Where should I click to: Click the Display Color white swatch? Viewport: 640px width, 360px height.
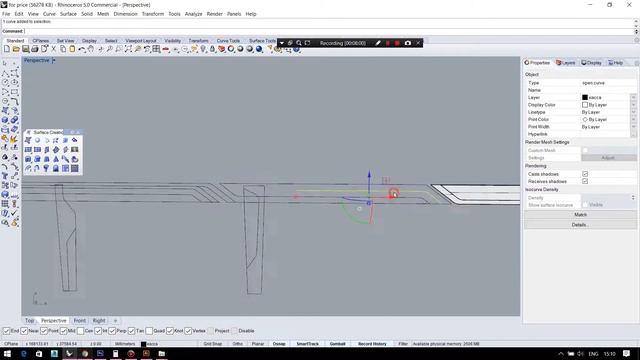tap(584, 104)
